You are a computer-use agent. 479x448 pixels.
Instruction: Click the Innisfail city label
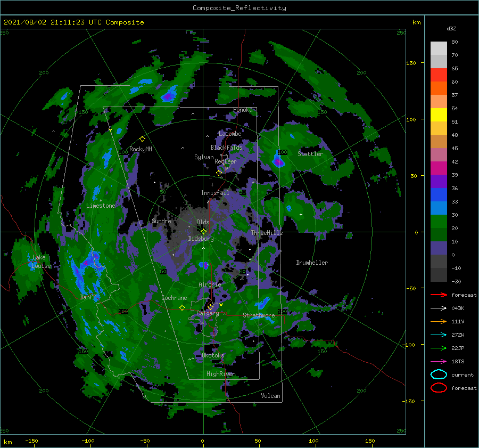coord(215,193)
